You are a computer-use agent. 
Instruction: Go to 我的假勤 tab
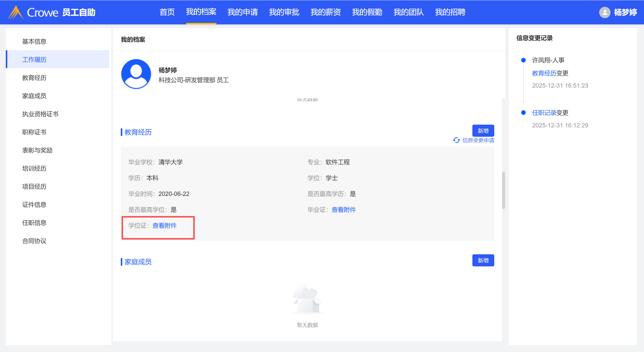[367, 12]
